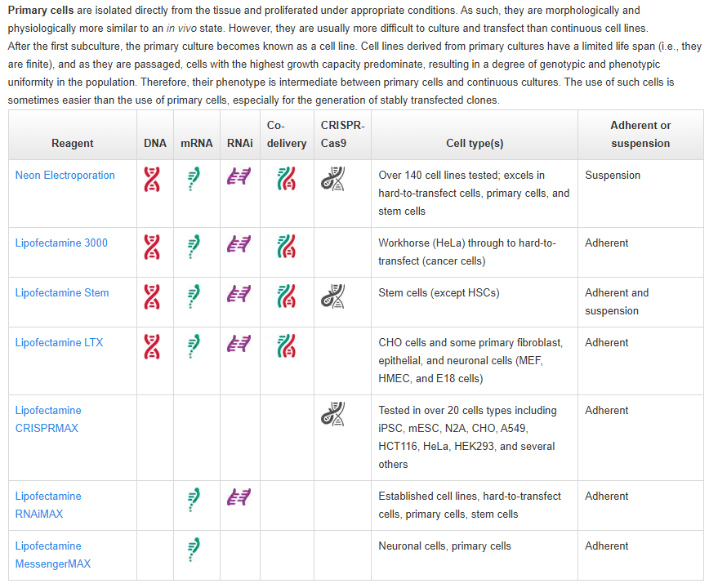Viewport: 709px width, 588px height.
Task: Open the Lipofectamine 3000 link
Action: point(61,243)
